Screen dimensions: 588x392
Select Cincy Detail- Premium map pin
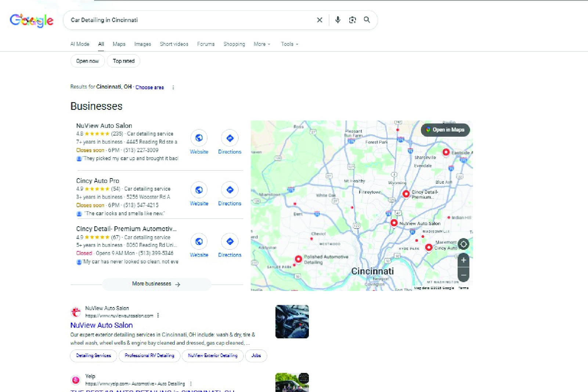tap(406, 194)
